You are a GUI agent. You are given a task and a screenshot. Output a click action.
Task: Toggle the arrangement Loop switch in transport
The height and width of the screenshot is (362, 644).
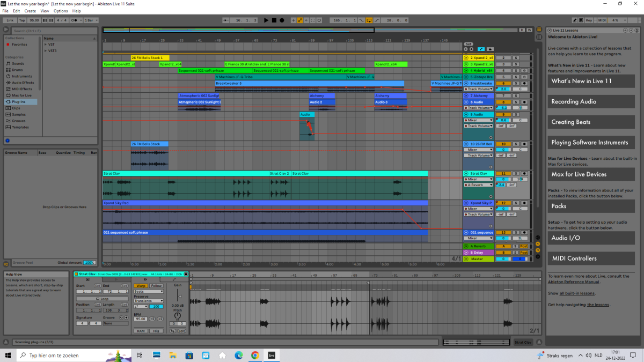(x=369, y=20)
